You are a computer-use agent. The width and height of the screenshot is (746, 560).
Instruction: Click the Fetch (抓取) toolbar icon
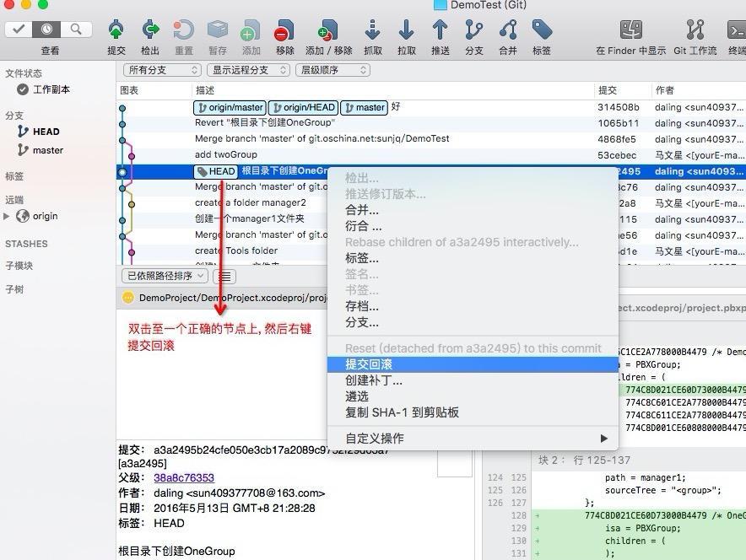click(x=372, y=30)
